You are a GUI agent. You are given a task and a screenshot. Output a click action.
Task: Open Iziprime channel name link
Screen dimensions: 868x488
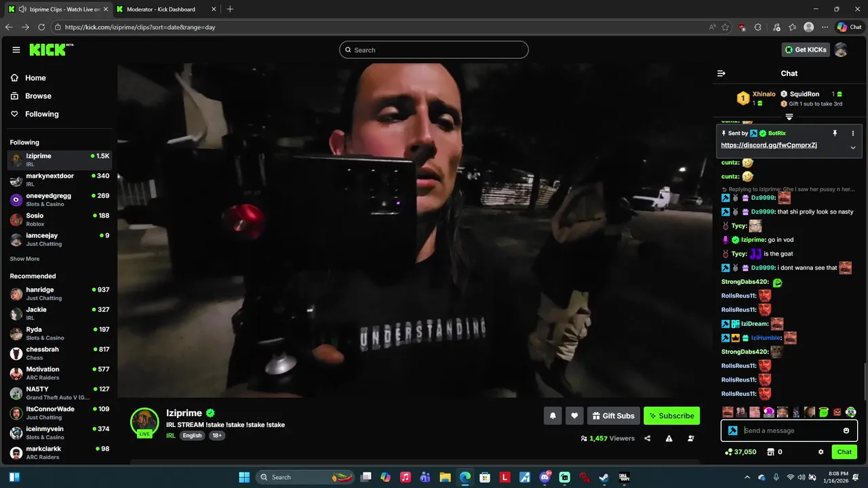coord(184,413)
